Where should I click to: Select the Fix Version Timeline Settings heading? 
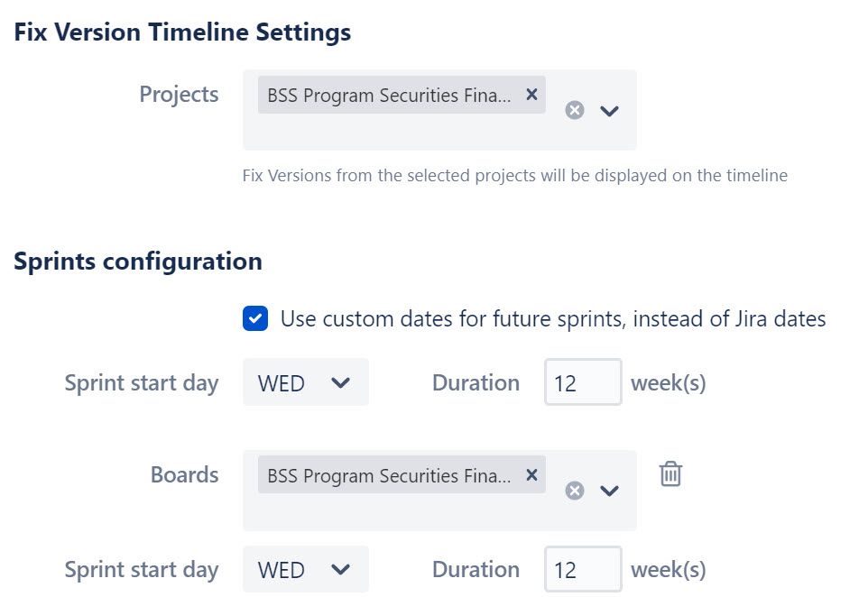[x=182, y=32]
